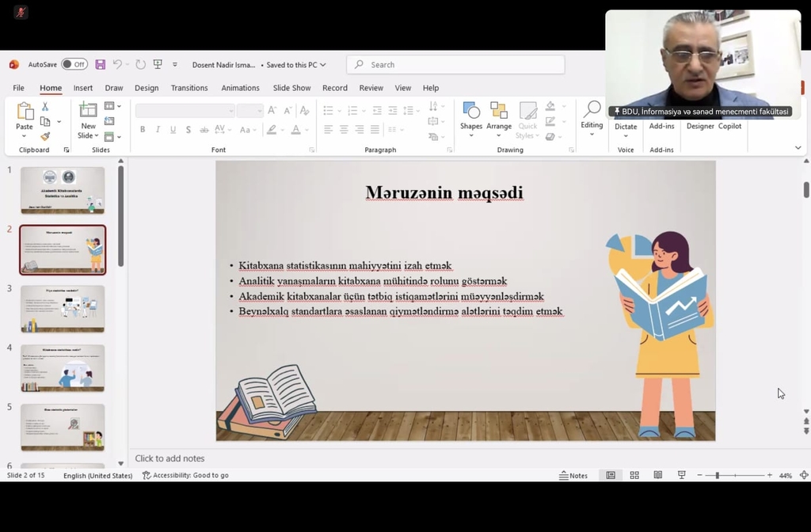This screenshot has width=811, height=532.
Task: Click the Save icon in the title bar
Action: pyautogui.click(x=101, y=65)
